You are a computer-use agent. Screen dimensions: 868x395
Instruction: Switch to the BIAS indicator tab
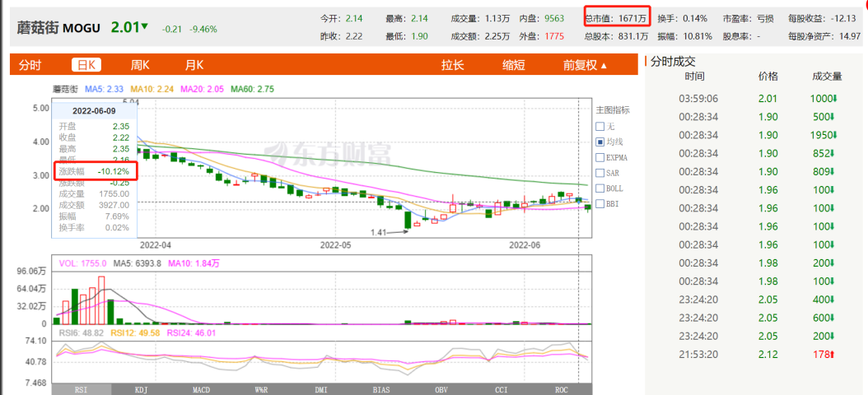click(380, 389)
